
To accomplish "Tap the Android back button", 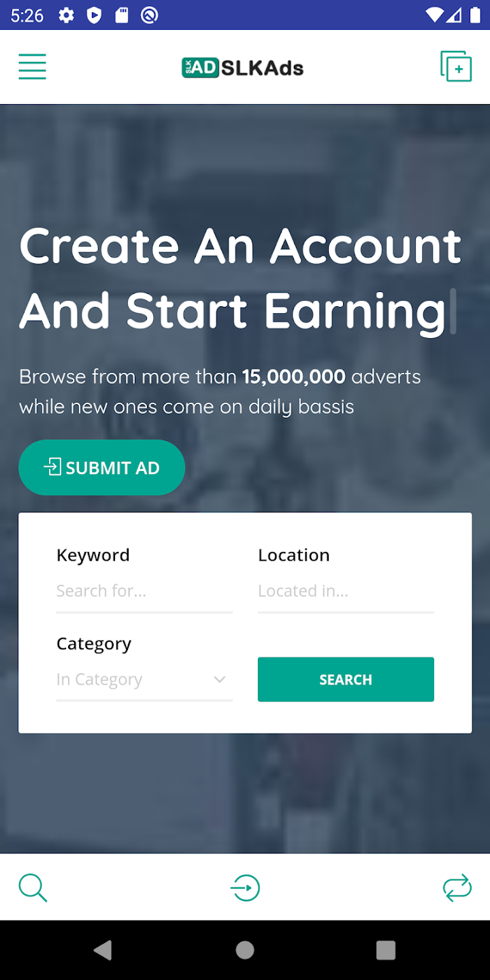I will (x=103, y=950).
